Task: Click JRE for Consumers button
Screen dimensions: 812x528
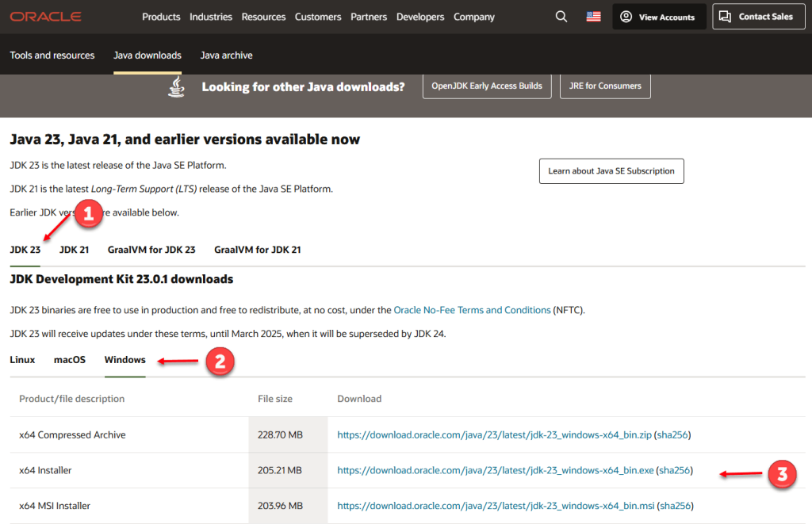Action: coord(605,86)
